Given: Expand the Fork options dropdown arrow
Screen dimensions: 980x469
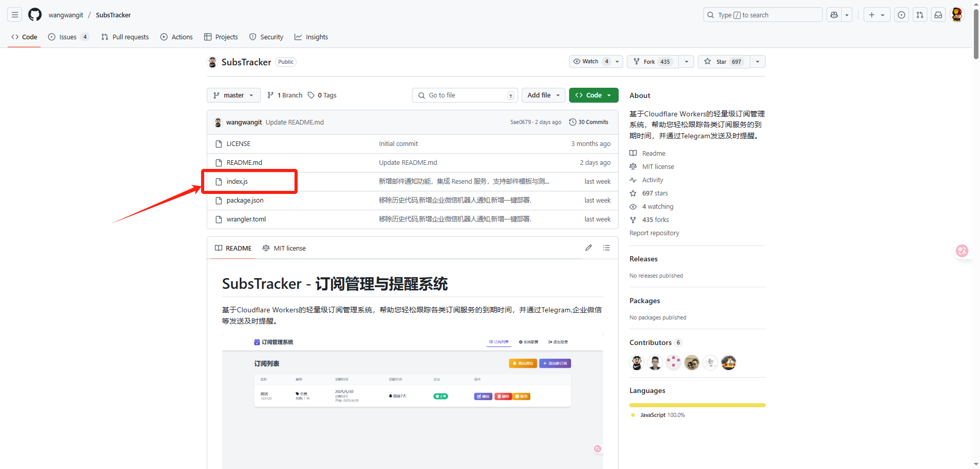Looking at the screenshot, I should [x=687, y=61].
